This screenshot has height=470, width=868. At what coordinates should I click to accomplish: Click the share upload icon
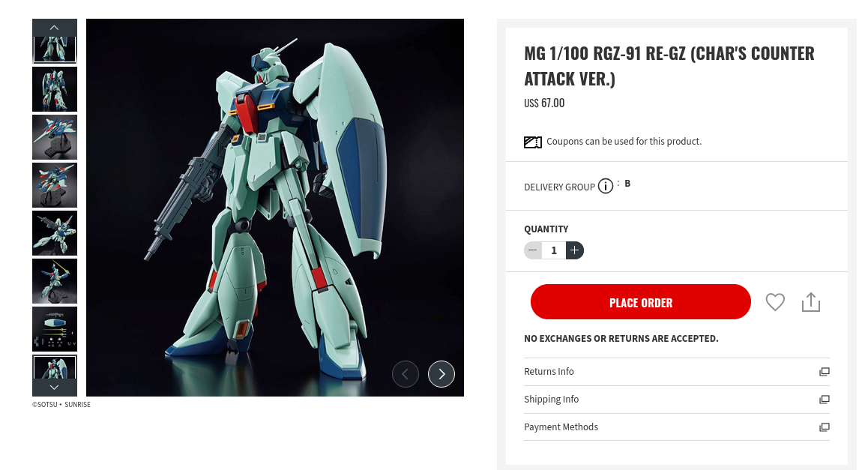point(811,302)
